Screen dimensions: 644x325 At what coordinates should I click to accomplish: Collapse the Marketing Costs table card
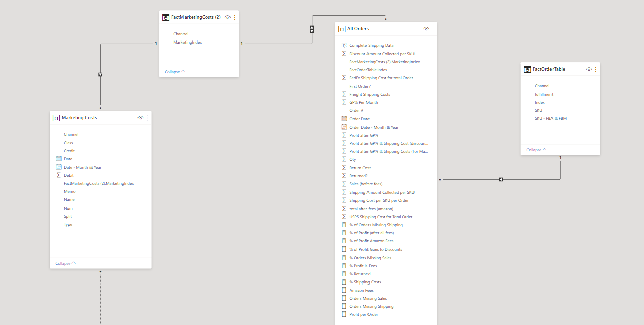(65, 263)
